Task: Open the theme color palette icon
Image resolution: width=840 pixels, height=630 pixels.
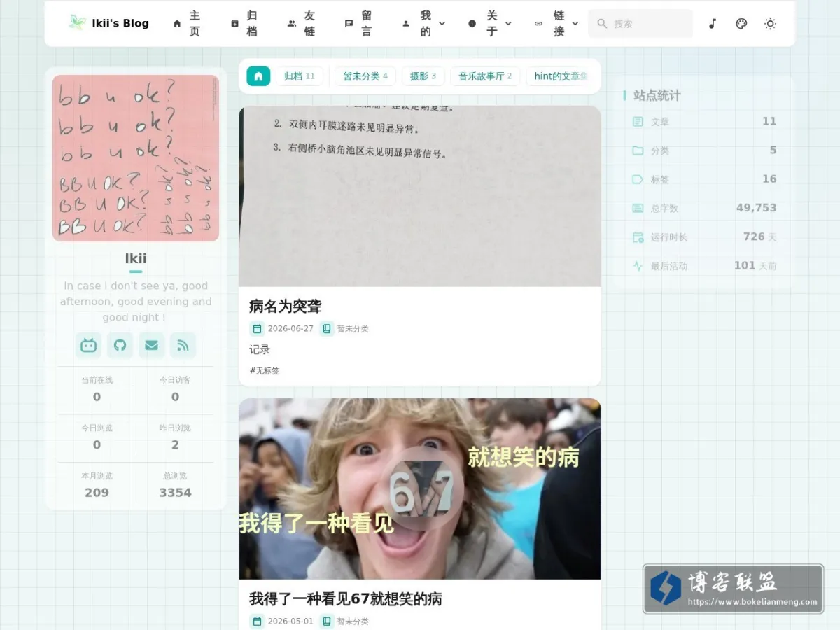Action: 741,23
